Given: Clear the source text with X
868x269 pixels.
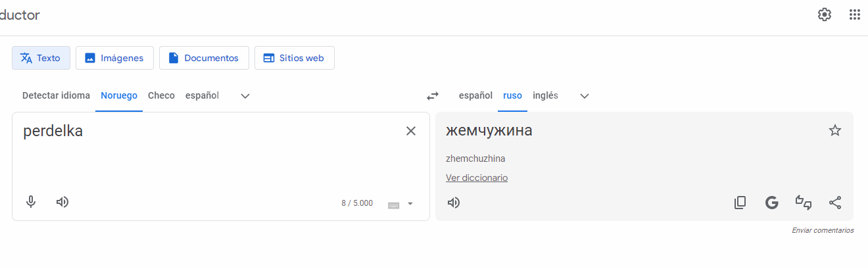Looking at the screenshot, I should click(x=411, y=131).
